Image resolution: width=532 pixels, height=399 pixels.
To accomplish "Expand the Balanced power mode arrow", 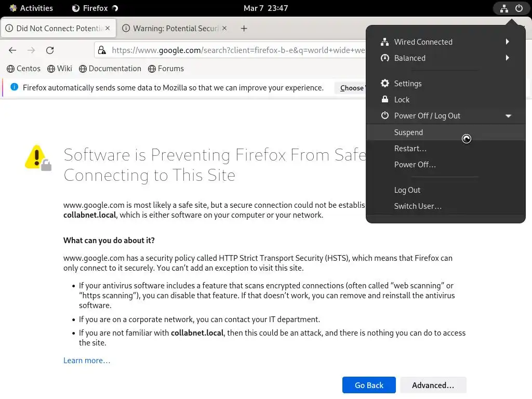I will (507, 58).
